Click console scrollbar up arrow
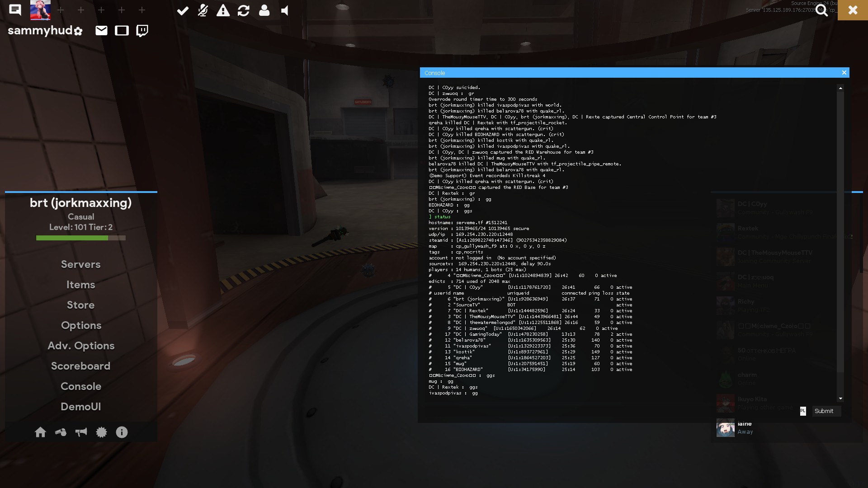 pyautogui.click(x=840, y=88)
